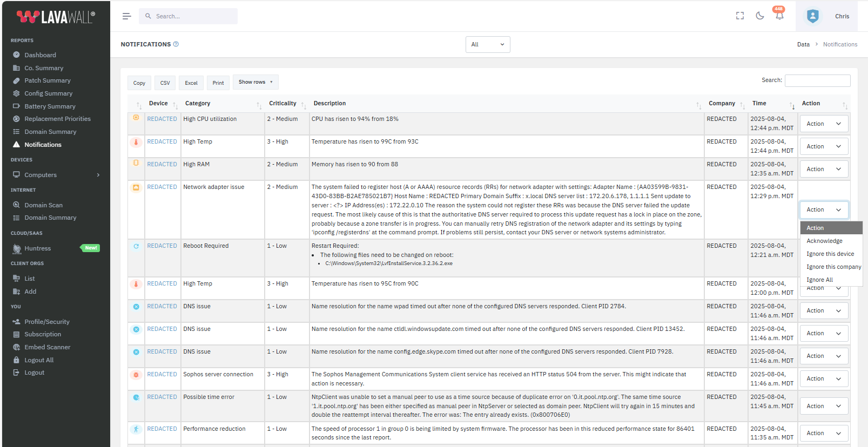Open the notifications bell icon
Viewport: 868px width, 447px height.
pos(779,16)
